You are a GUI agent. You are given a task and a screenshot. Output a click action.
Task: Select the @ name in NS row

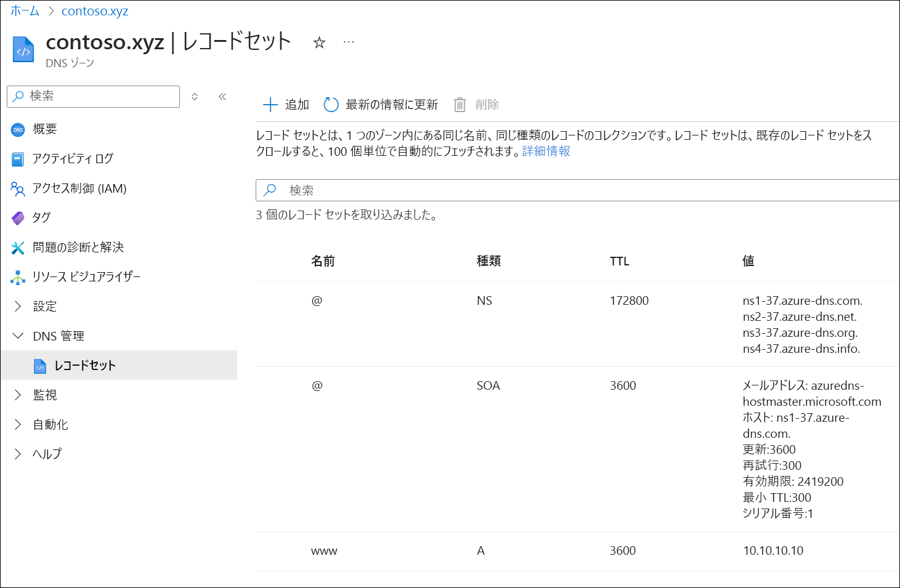(x=317, y=300)
